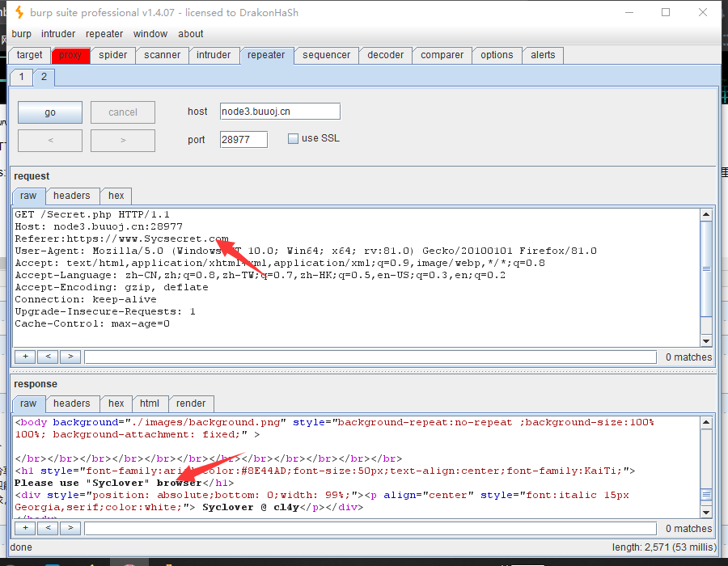The image size is (728, 566).
Task: Go to next request in history
Action: (123, 140)
